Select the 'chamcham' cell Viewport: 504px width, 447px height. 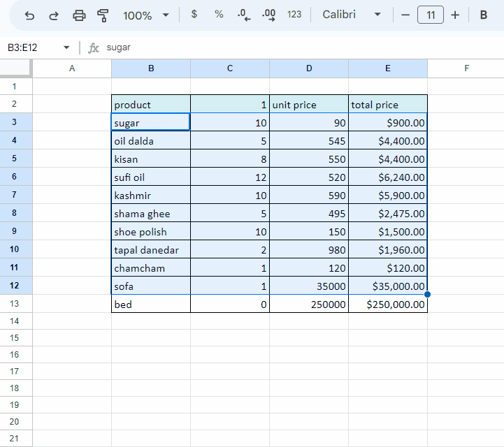pos(151,268)
